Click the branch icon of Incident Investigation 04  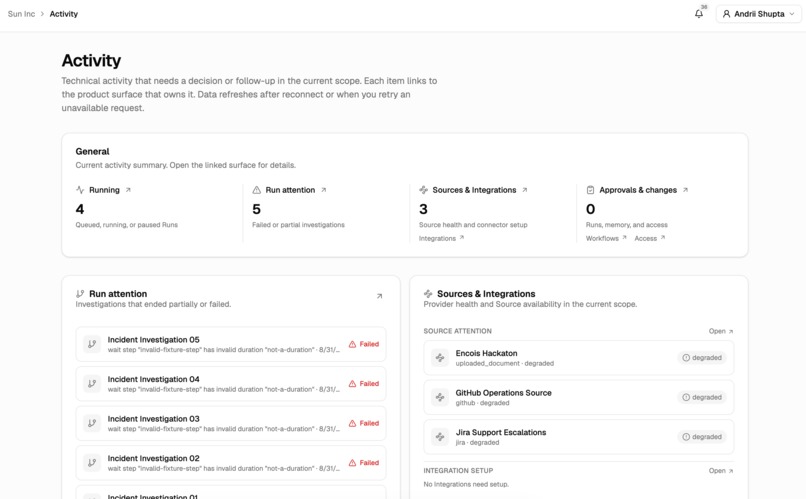click(92, 384)
